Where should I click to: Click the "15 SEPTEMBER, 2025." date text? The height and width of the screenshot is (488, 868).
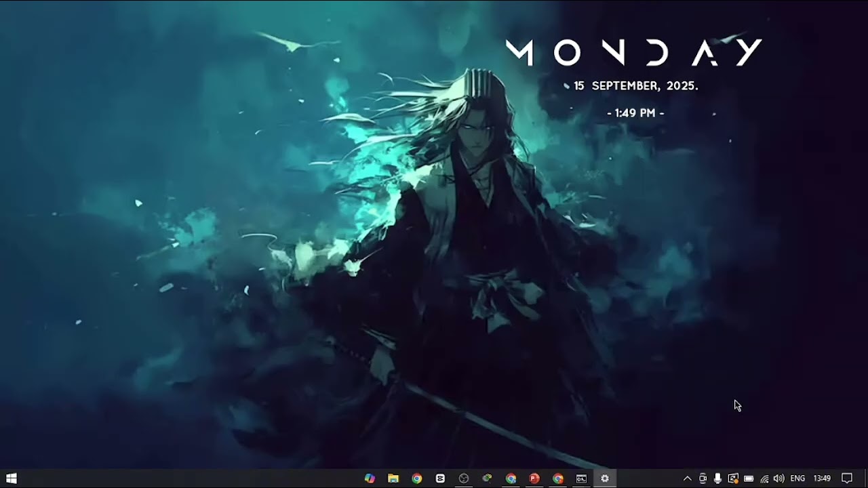click(635, 86)
